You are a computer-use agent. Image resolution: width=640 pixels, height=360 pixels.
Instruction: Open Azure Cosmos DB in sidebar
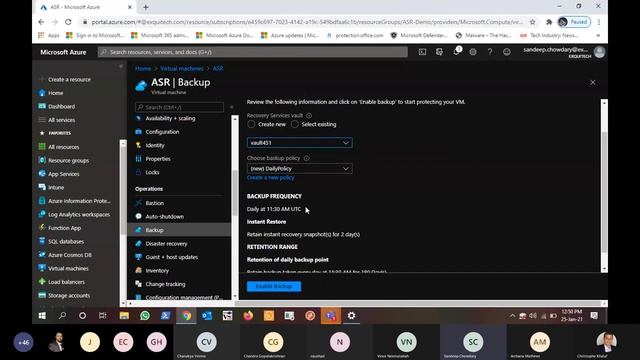click(70, 255)
